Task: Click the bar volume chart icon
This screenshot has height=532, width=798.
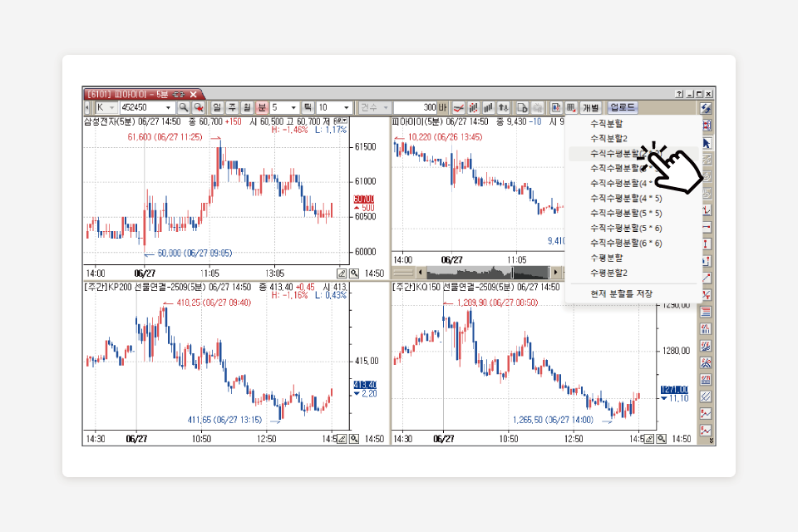Action: pos(488,108)
